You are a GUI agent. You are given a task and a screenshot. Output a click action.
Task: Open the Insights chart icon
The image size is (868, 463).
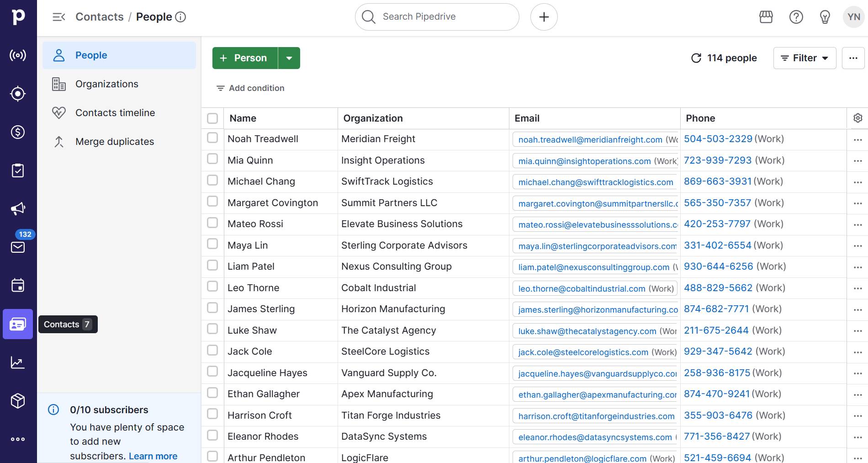tap(18, 362)
